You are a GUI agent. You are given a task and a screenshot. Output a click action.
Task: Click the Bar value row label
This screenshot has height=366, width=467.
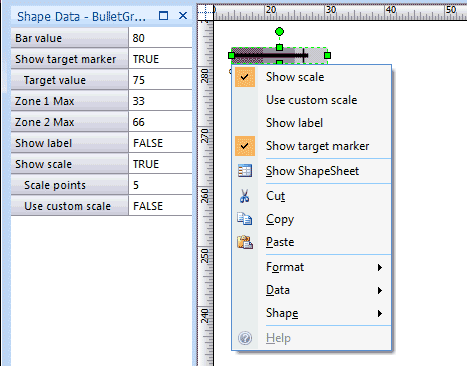(70, 38)
